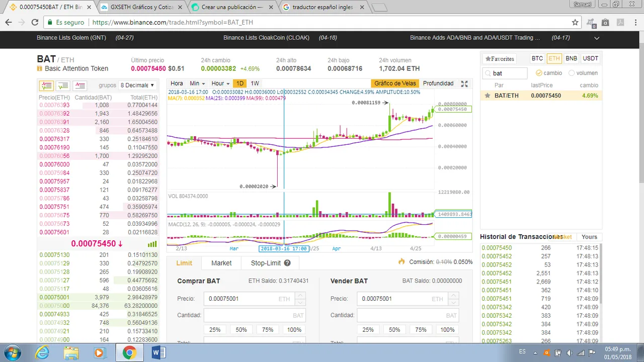Click sell order row price 0.00076317
The width and height of the screenshot is (644, 362).
[98, 139]
